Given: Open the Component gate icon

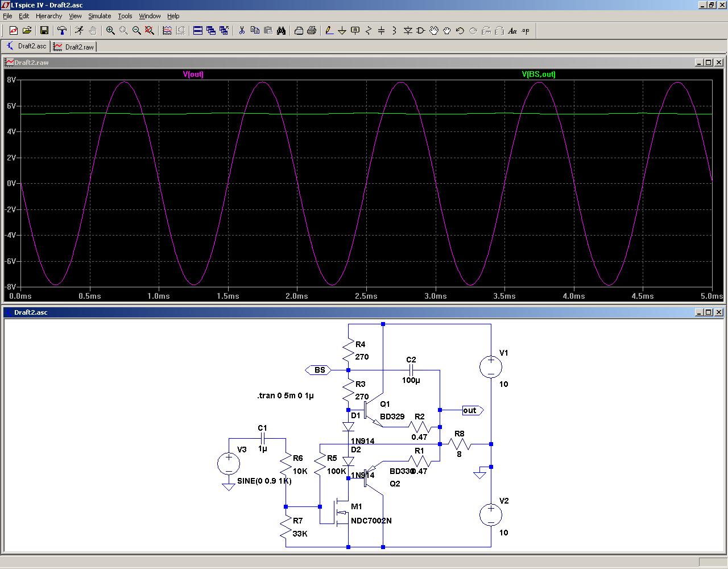Looking at the screenshot, I should point(421,31).
